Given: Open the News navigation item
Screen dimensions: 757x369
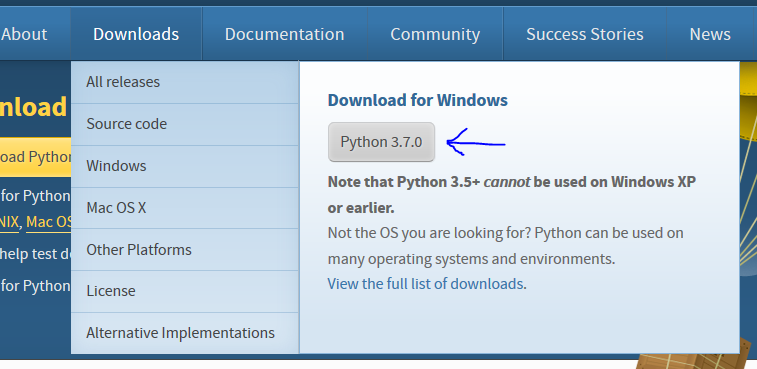Looking at the screenshot, I should click(710, 34).
